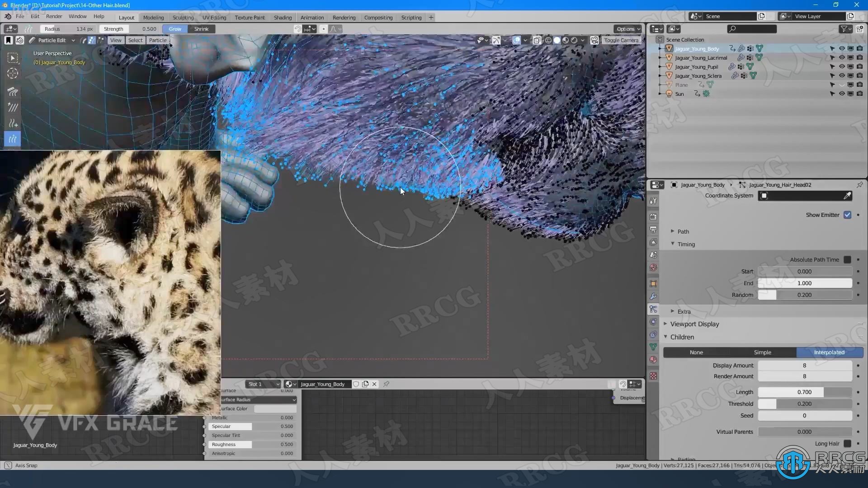Image resolution: width=868 pixels, height=488 pixels.
Task: Toggle Show Emitter checkbox
Action: coord(848,215)
